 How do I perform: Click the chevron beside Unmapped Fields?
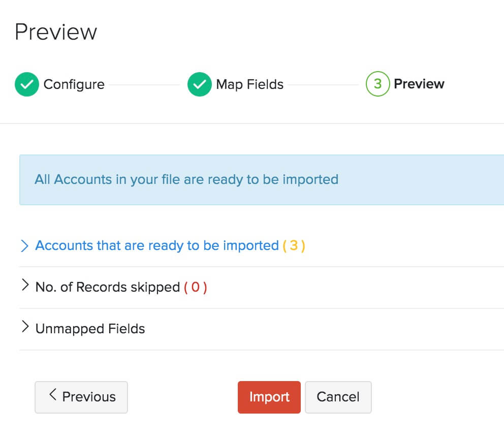pos(25,328)
